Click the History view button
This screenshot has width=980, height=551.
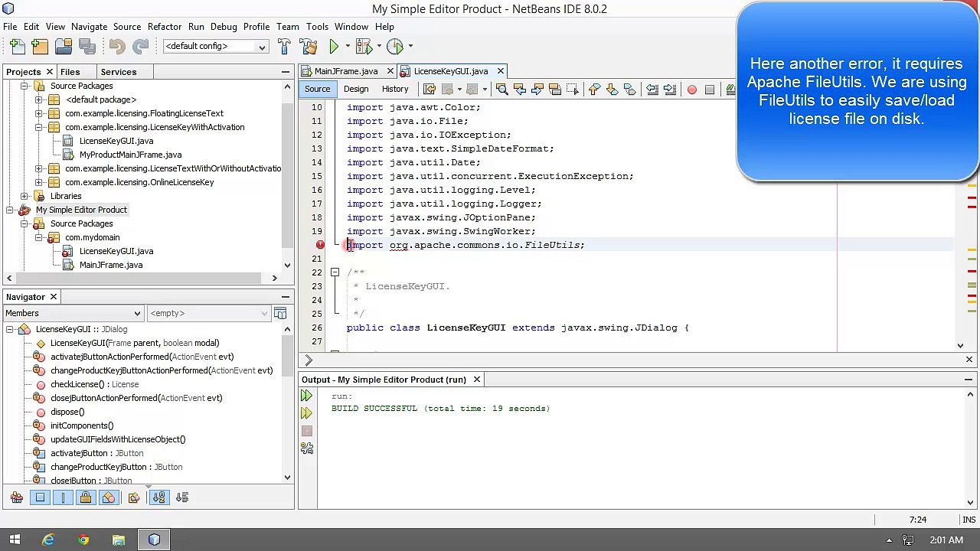(395, 90)
